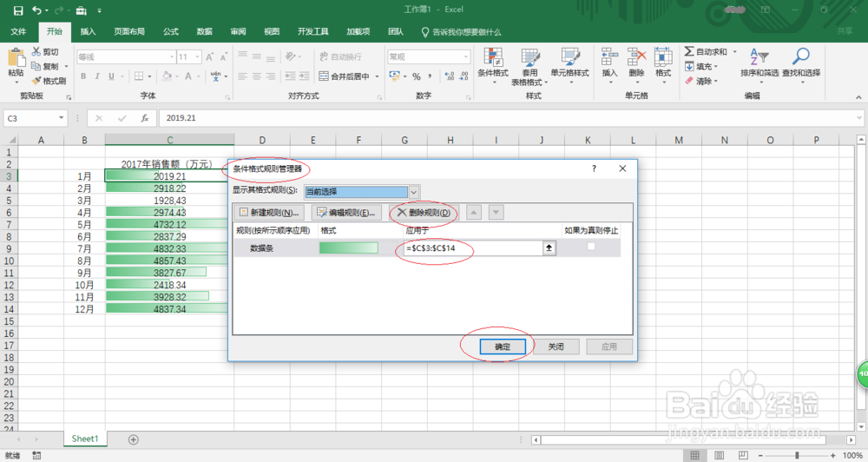Click Merge and Center icon
868x462 pixels.
coord(324,76)
